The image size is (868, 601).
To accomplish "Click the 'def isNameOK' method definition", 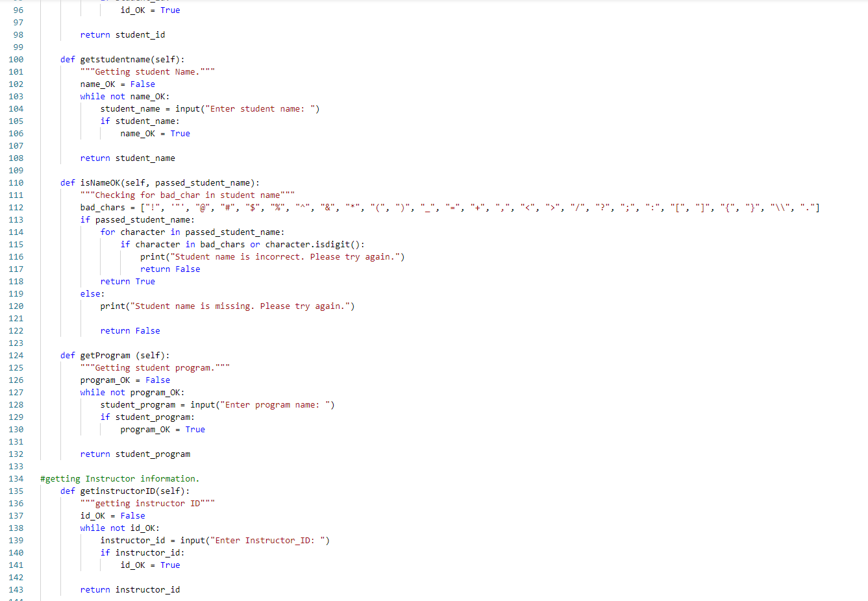I will (x=160, y=183).
